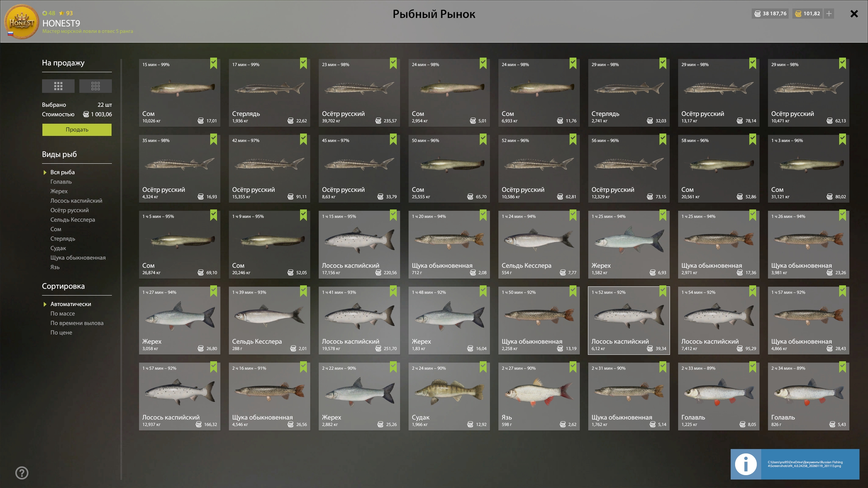Click the HONEST player avatar badge
Image resolution: width=868 pixels, height=488 pixels.
[x=21, y=22]
